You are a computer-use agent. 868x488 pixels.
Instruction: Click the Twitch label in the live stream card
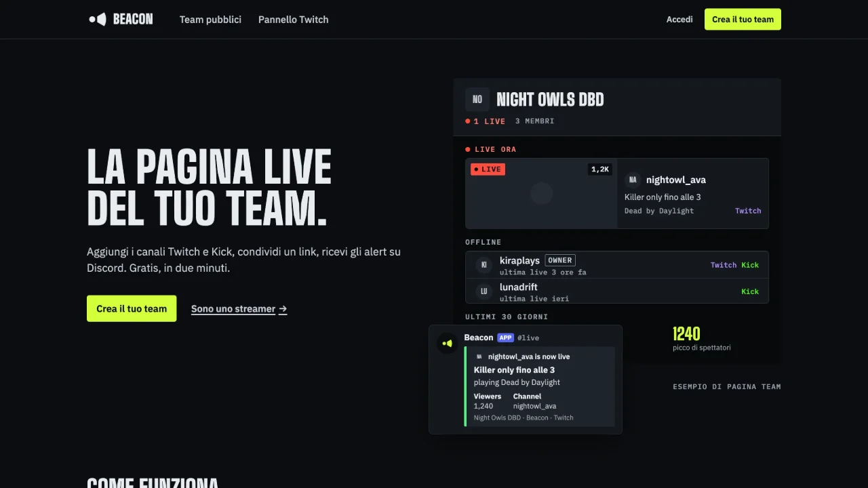748,211
